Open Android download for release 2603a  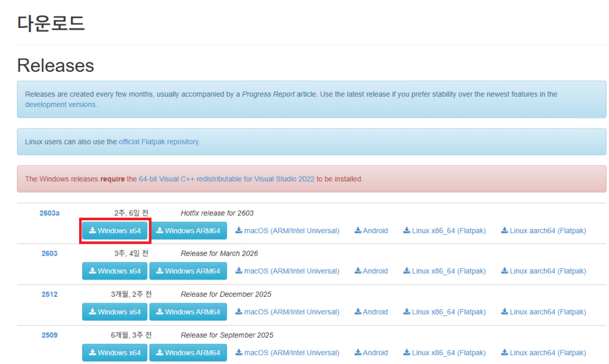(x=371, y=231)
